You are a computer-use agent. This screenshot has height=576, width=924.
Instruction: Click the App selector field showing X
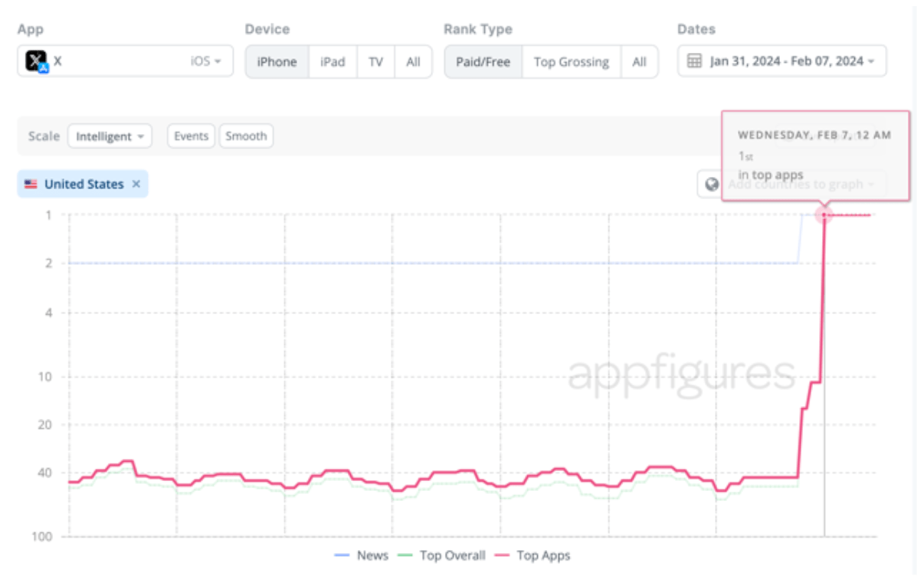(x=126, y=61)
